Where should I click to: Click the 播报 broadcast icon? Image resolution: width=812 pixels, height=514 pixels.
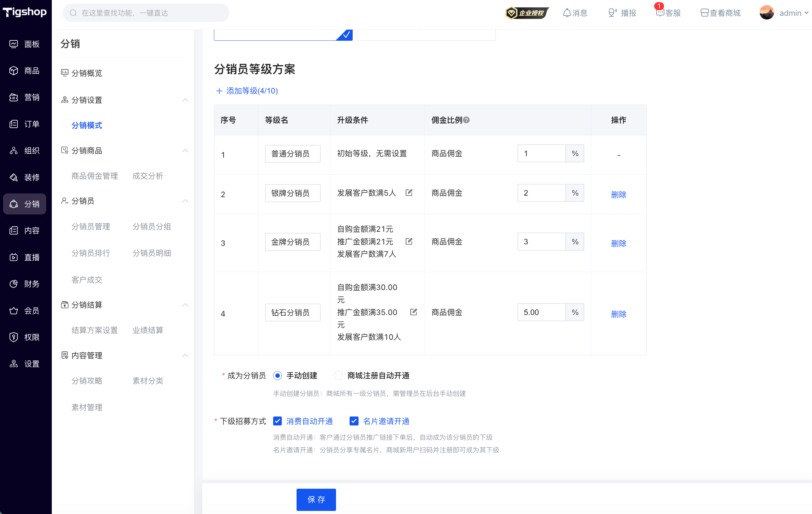pos(612,13)
